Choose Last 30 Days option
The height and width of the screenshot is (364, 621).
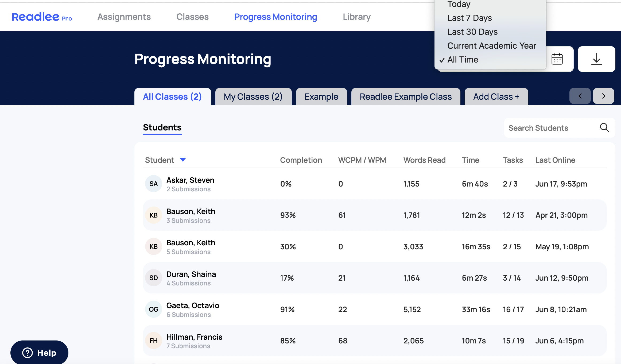(472, 32)
